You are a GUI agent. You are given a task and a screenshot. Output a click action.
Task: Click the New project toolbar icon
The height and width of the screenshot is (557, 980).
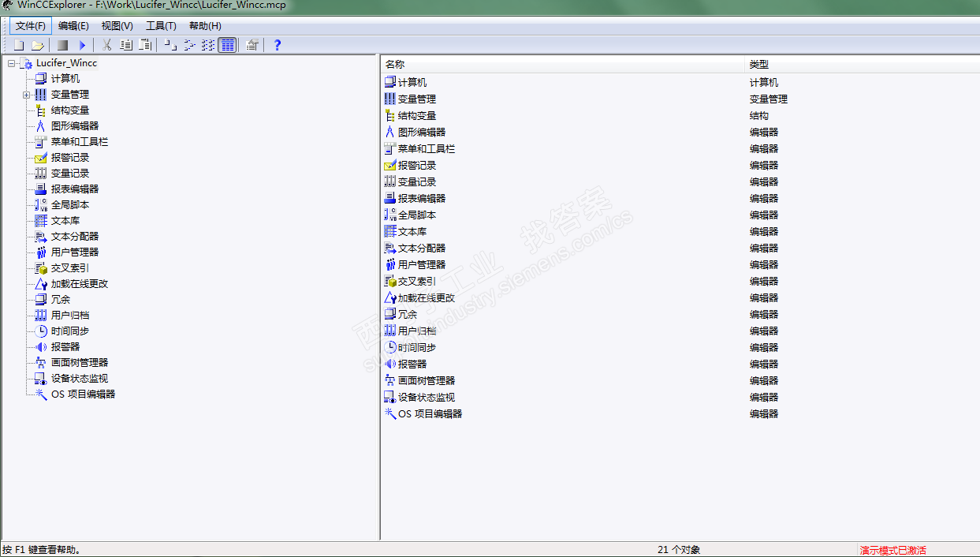click(x=19, y=45)
